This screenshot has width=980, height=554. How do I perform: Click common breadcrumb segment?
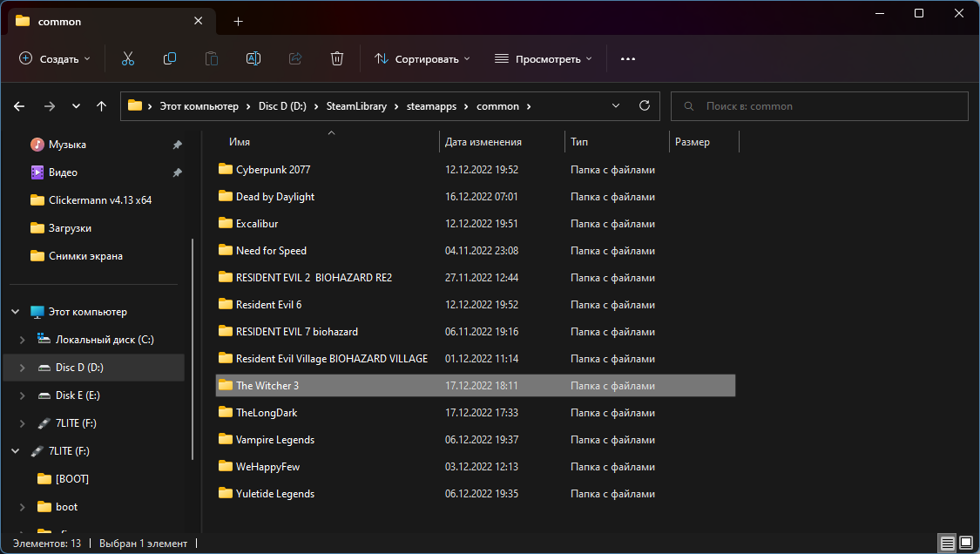[x=497, y=106]
